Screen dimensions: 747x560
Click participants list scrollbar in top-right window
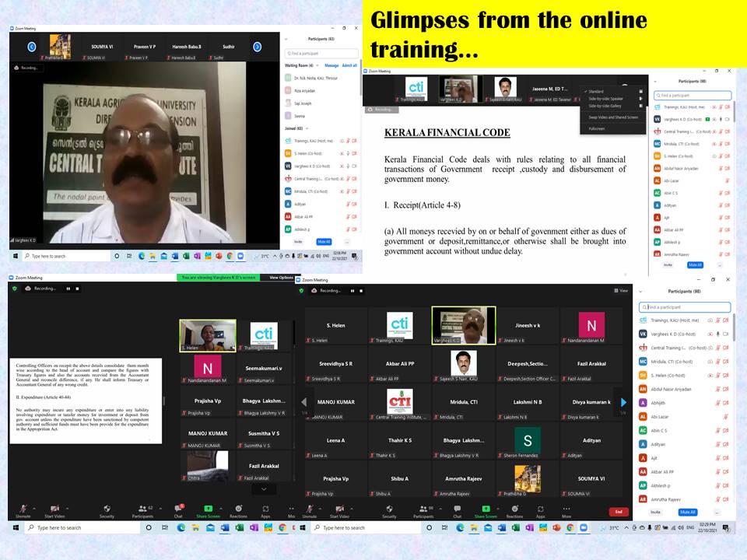tap(735, 112)
